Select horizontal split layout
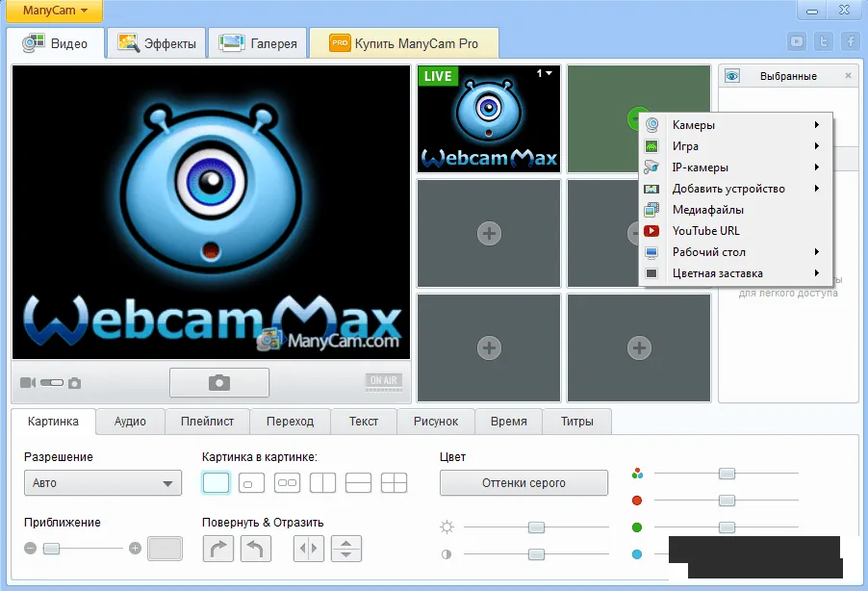The width and height of the screenshot is (868, 591). click(358, 483)
